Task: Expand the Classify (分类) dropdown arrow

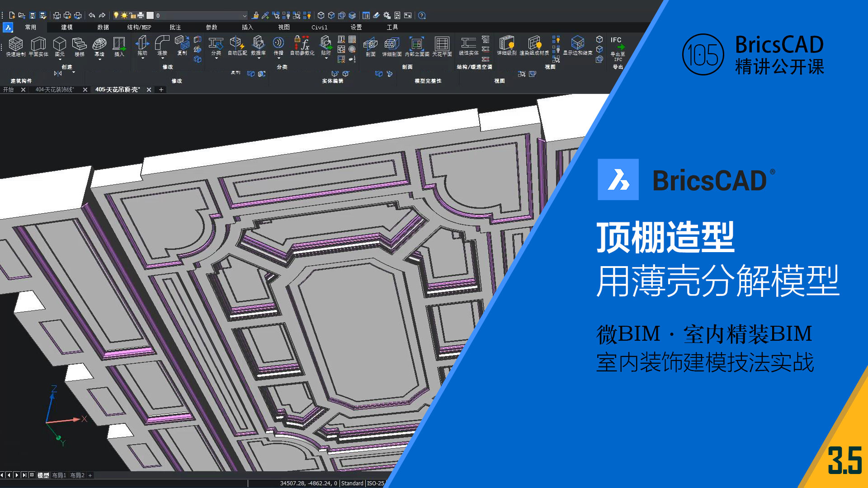Action: coord(216,58)
